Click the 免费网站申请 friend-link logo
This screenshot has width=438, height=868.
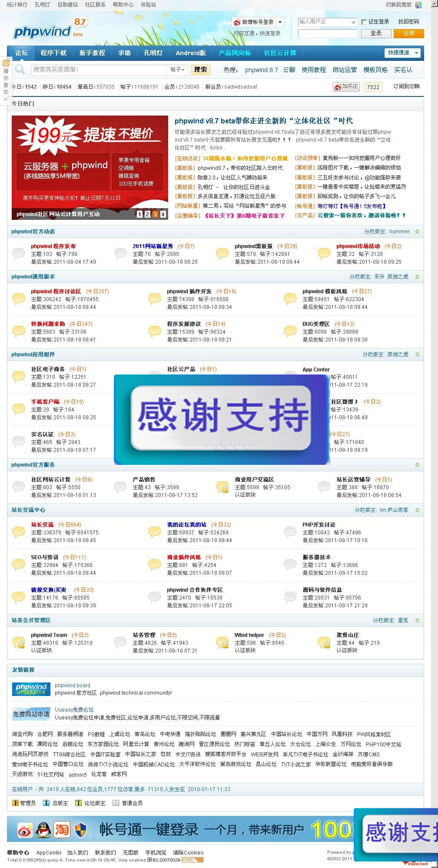(31, 714)
